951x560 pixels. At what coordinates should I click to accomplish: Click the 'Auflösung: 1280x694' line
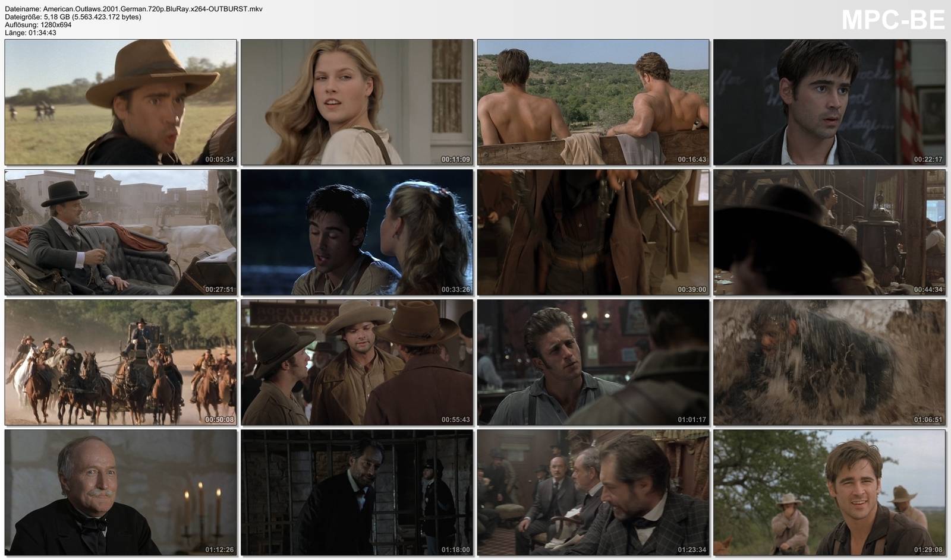click(x=38, y=25)
